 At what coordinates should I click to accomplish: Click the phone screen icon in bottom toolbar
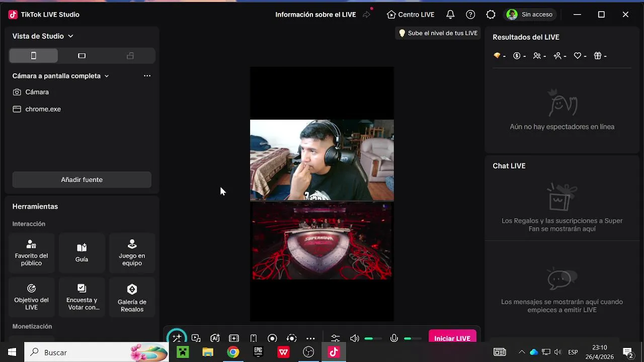click(254, 338)
